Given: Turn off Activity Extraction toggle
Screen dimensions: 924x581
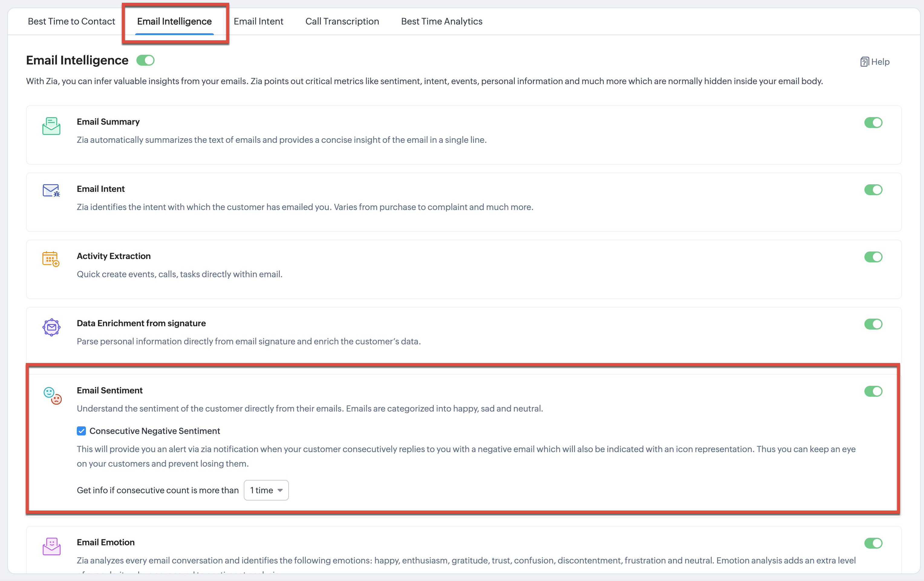Looking at the screenshot, I should tap(873, 257).
